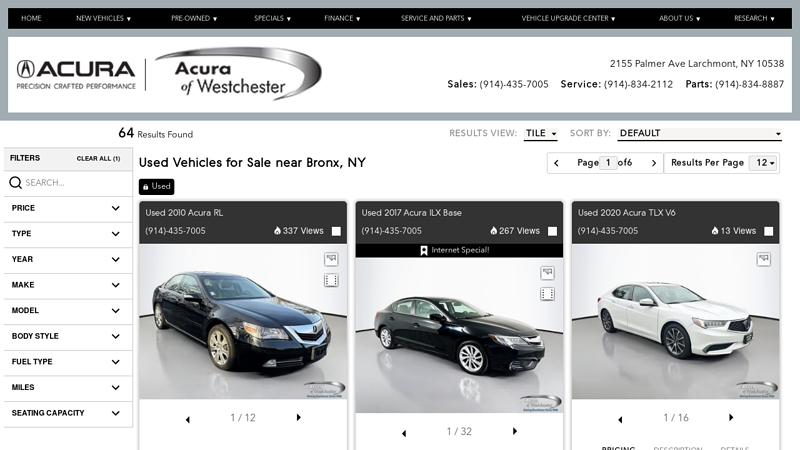
Task: Click the black 2017 Acura ILX photo
Action: [x=459, y=335]
